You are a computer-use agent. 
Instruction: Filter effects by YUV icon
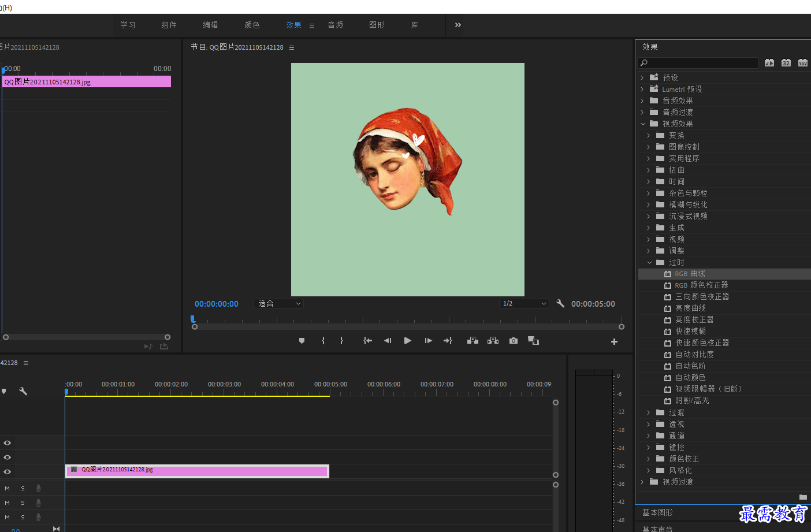point(803,62)
